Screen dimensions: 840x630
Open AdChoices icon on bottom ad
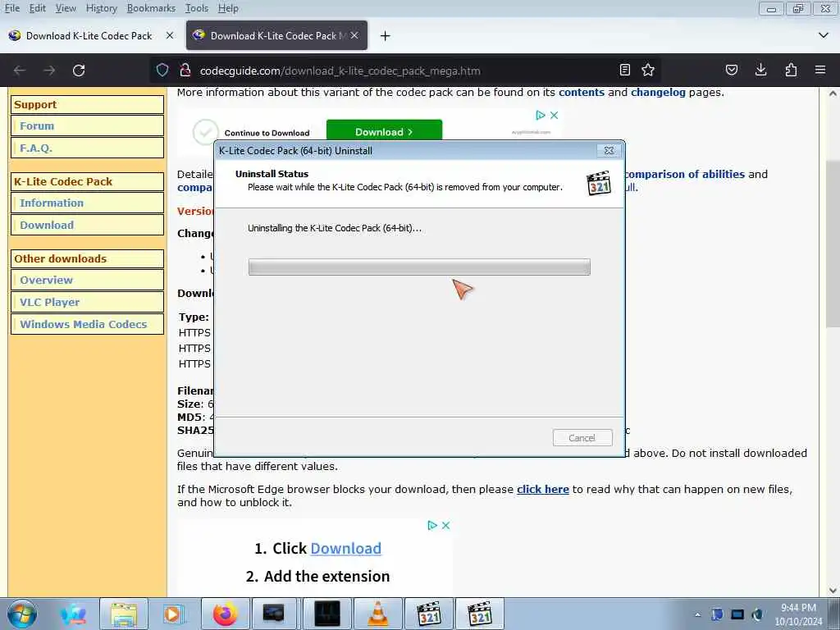[431, 526]
